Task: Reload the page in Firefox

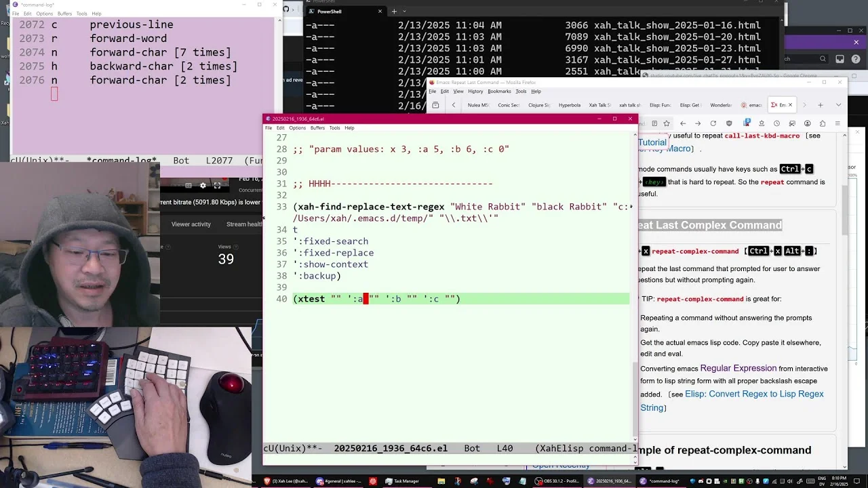Action: (x=713, y=123)
